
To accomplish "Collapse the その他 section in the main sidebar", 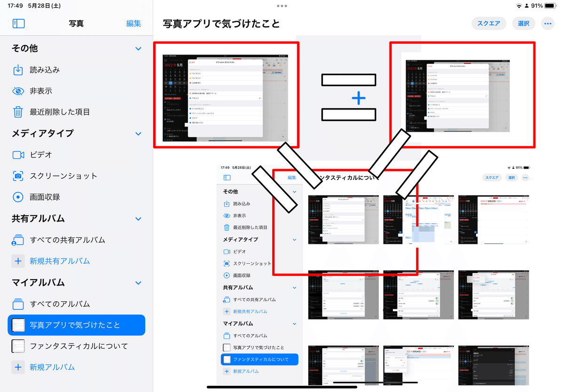I will [138, 48].
